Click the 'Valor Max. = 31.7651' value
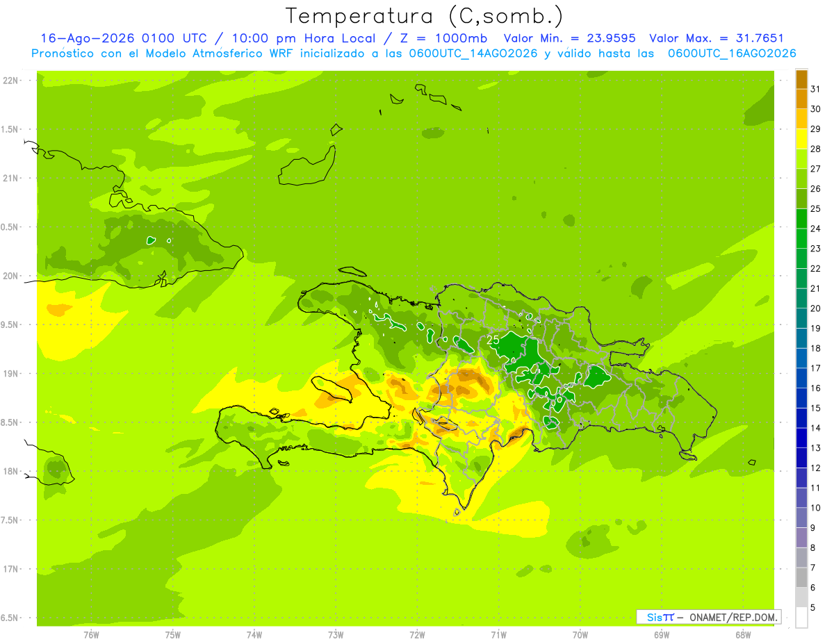This screenshot has height=644, width=834. point(717,39)
